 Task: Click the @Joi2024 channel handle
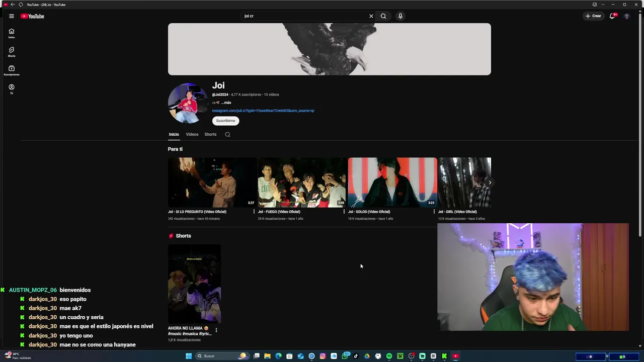click(220, 95)
